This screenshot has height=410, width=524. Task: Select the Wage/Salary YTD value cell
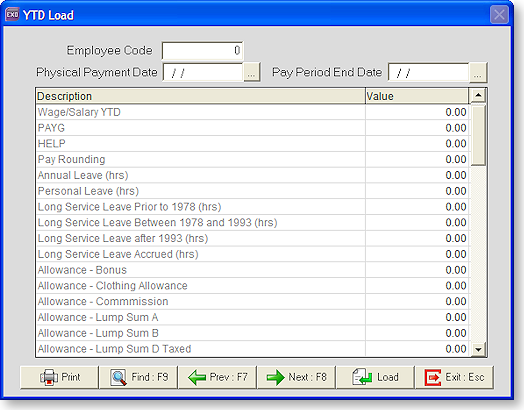417,112
